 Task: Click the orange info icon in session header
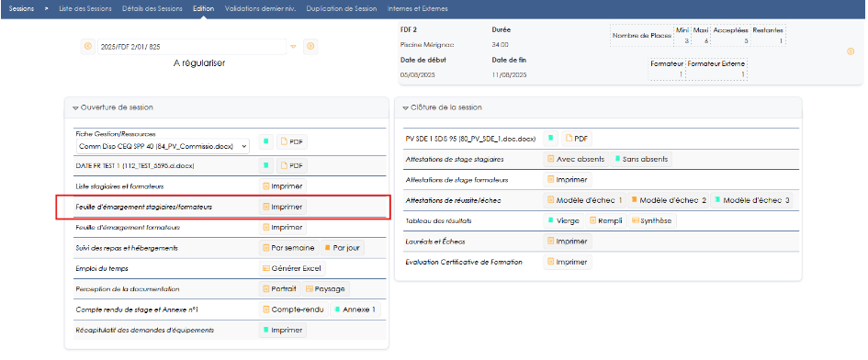(851, 51)
